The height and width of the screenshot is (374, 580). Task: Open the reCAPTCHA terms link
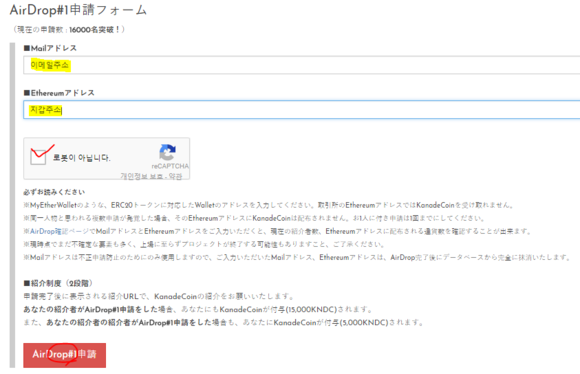(176, 176)
